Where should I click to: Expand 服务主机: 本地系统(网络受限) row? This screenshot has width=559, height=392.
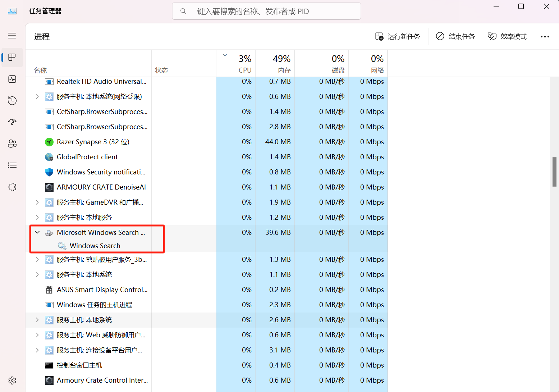37,97
